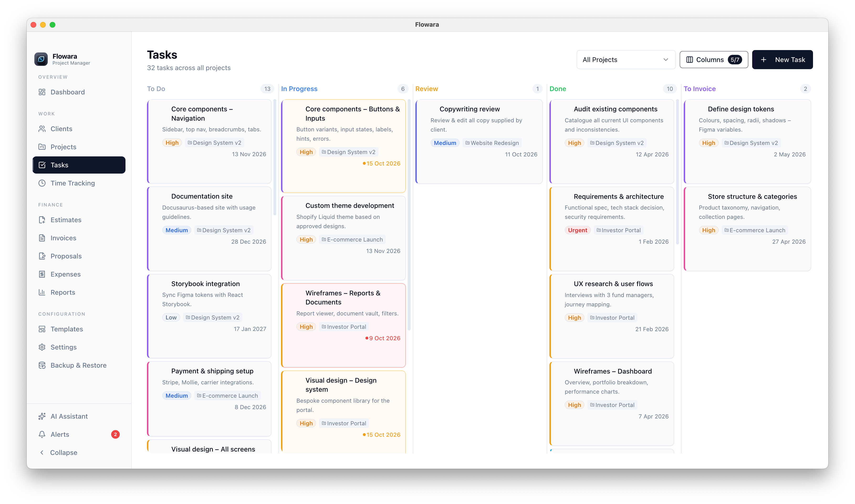The width and height of the screenshot is (855, 504).
Task: Open the Define design tokens card
Action: pos(747,141)
